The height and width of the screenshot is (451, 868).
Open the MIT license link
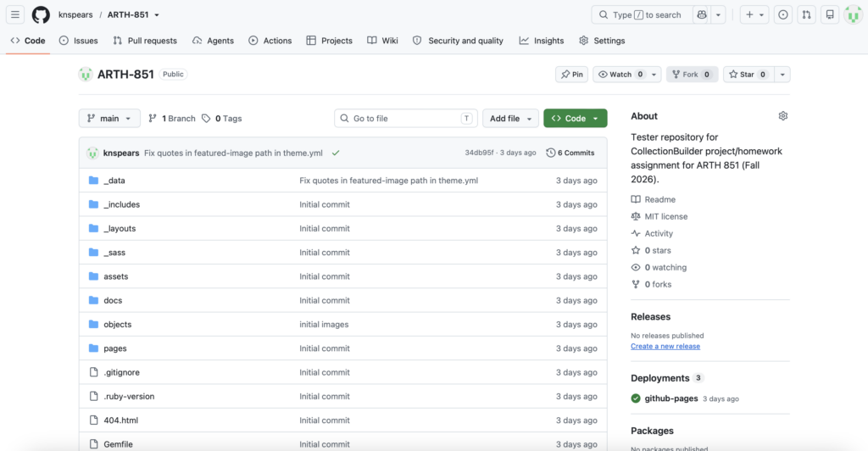pos(659,216)
